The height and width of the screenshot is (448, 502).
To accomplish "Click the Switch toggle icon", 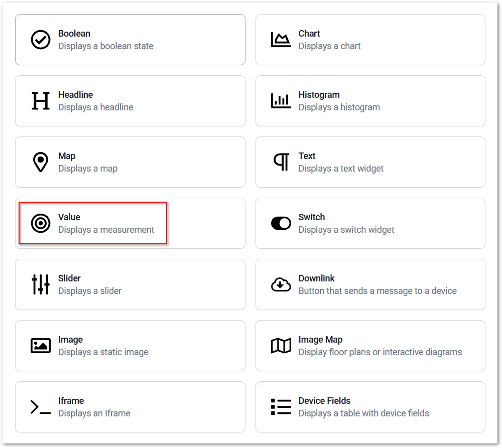I will pos(281,223).
